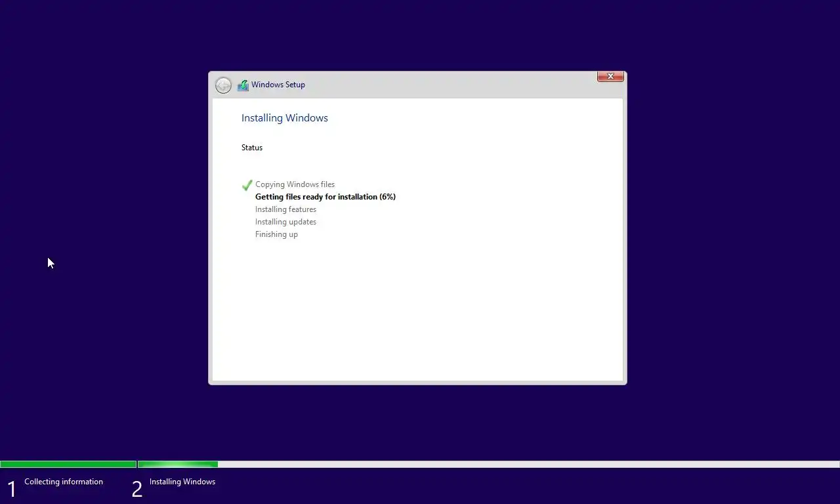840x504 pixels.
Task: Click the 'Installing Windows' heading
Action: pos(285,118)
